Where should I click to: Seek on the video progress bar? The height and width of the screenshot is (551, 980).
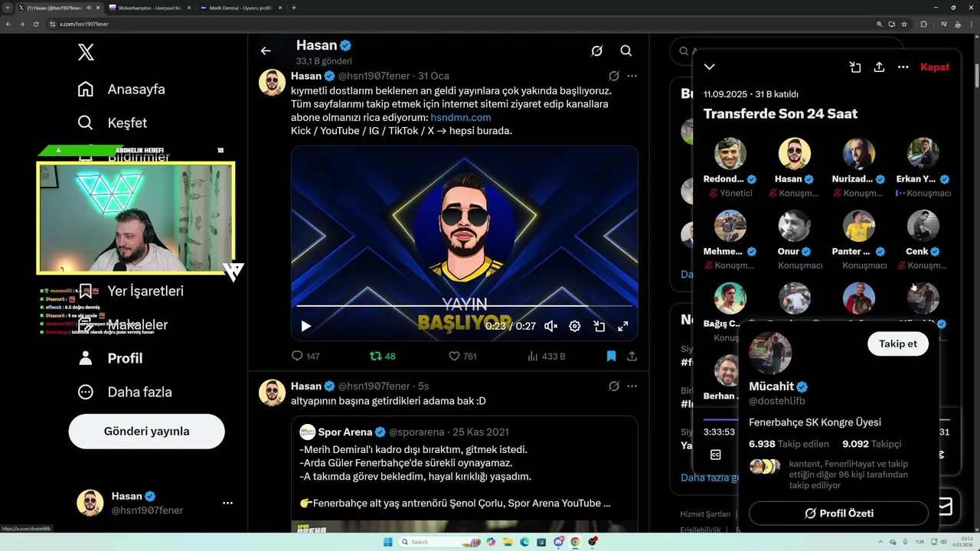click(x=464, y=306)
